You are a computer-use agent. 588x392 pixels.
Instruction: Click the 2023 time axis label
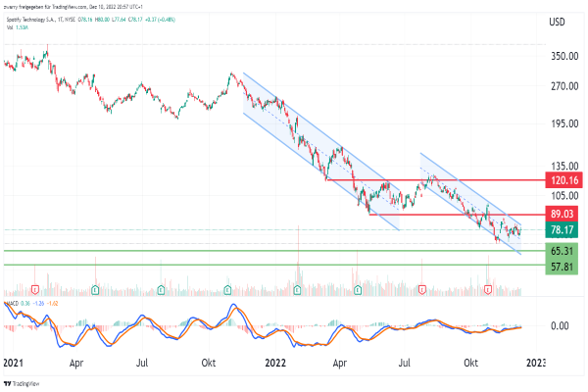(536, 363)
